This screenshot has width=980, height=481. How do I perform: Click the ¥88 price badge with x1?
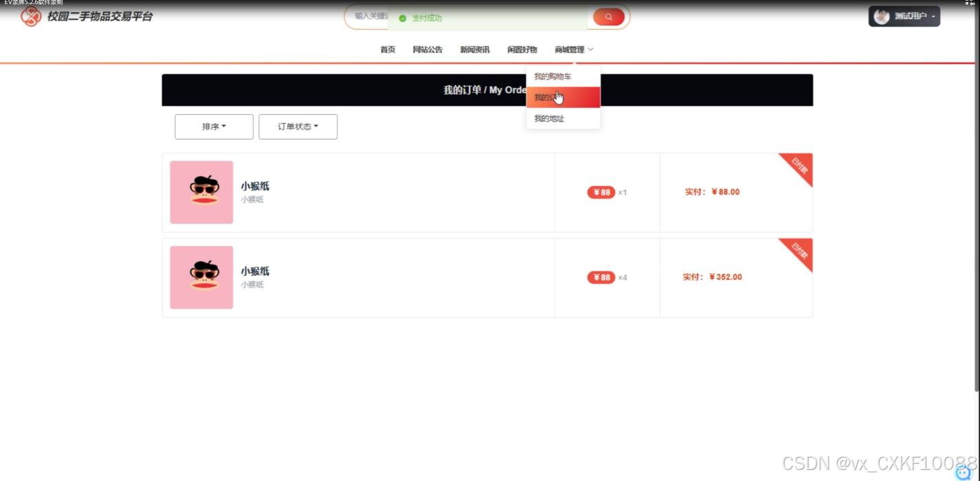coord(601,192)
